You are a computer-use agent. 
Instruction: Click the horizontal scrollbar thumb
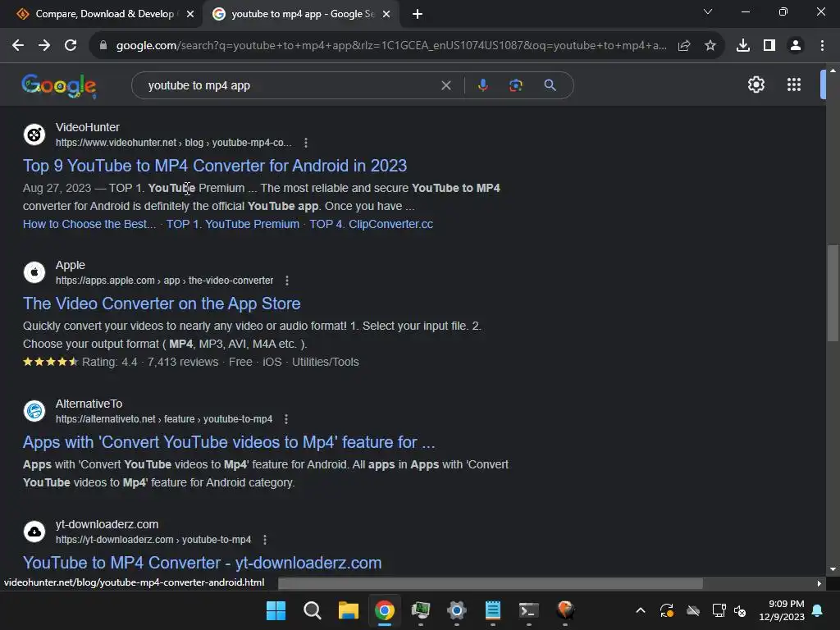tap(491, 583)
